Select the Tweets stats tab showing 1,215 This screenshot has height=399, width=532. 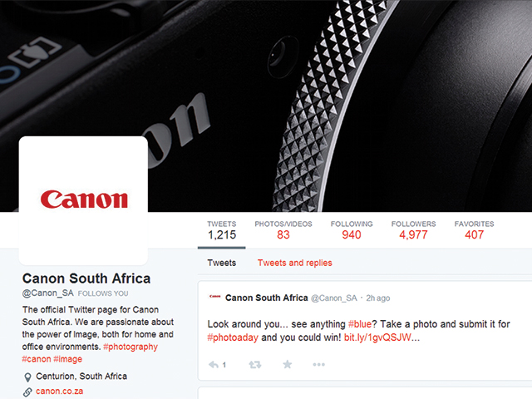click(222, 230)
